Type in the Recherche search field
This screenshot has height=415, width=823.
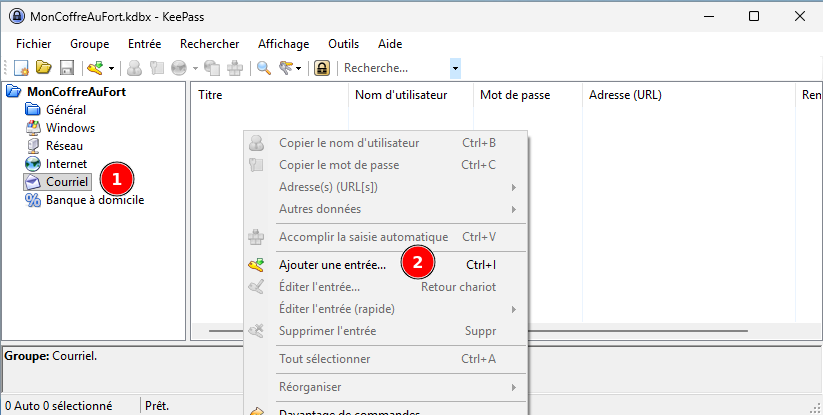coord(395,68)
